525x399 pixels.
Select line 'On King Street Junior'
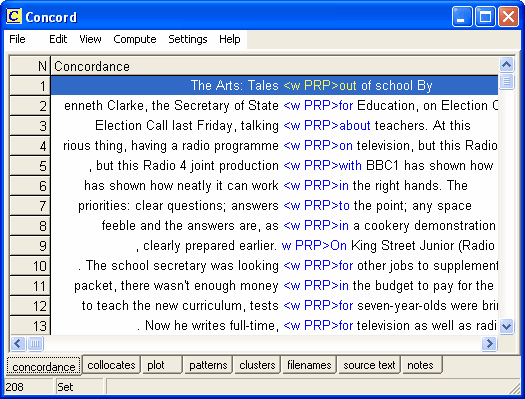[x=274, y=245]
